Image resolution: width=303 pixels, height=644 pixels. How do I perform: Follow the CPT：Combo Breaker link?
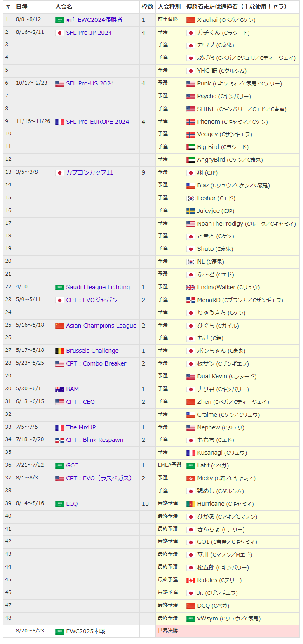tap(96, 363)
